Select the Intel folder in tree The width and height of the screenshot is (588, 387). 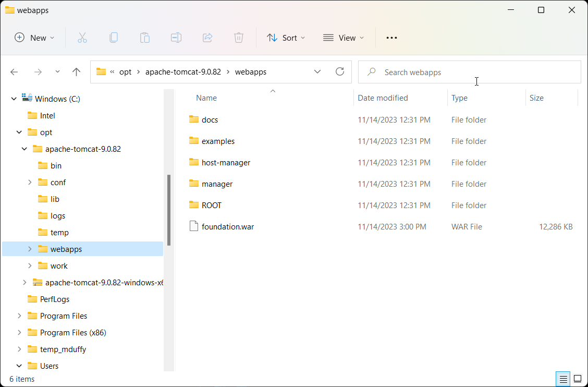pyautogui.click(x=47, y=116)
